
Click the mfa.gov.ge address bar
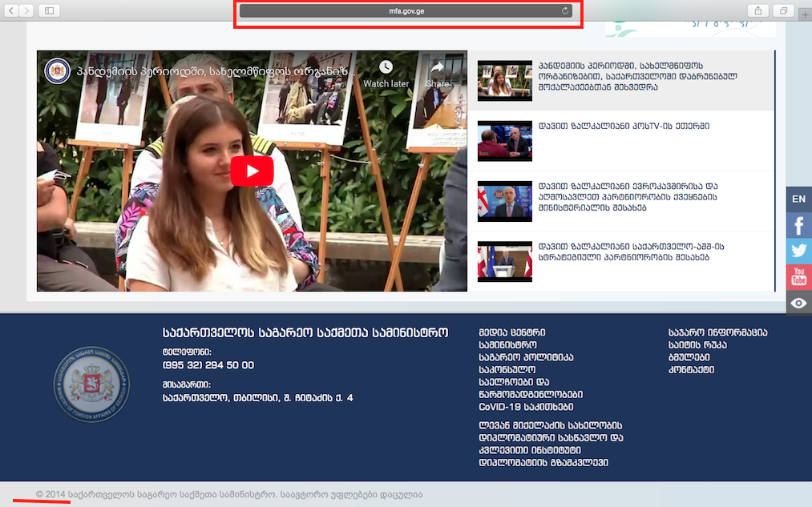406,11
